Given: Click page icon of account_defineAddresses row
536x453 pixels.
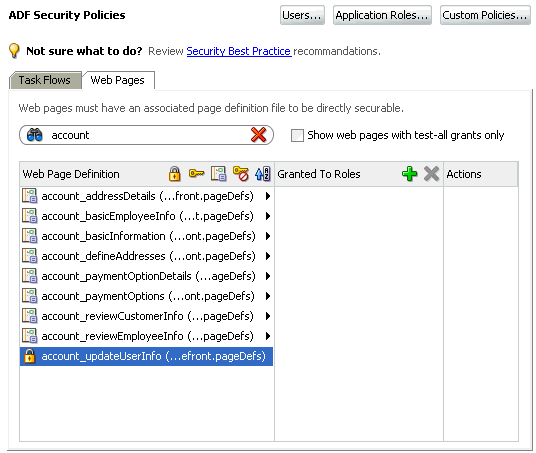Looking at the screenshot, I should [x=29, y=256].
